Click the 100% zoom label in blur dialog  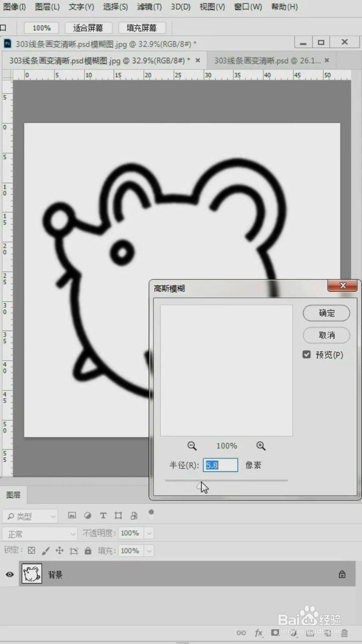tap(227, 446)
